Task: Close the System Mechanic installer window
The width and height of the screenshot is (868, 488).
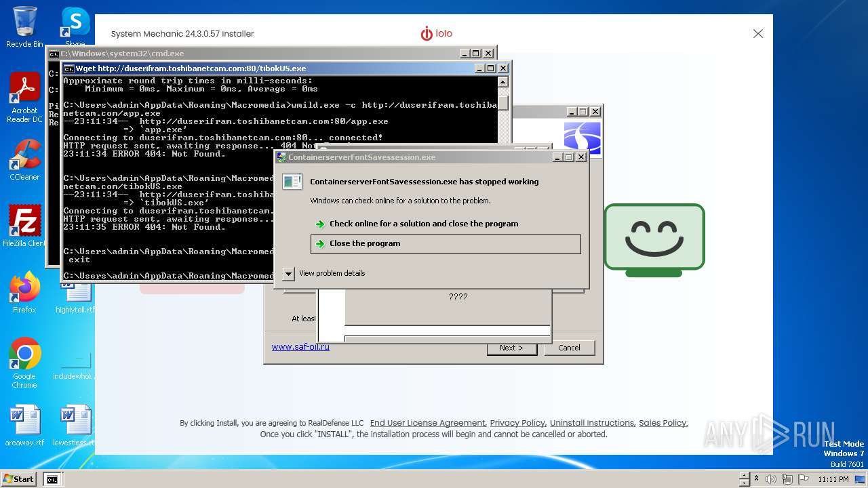Action: click(x=758, y=33)
